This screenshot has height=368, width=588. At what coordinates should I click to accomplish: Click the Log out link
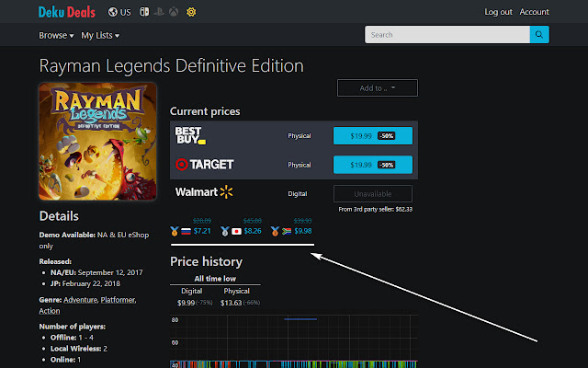point(498,12)
